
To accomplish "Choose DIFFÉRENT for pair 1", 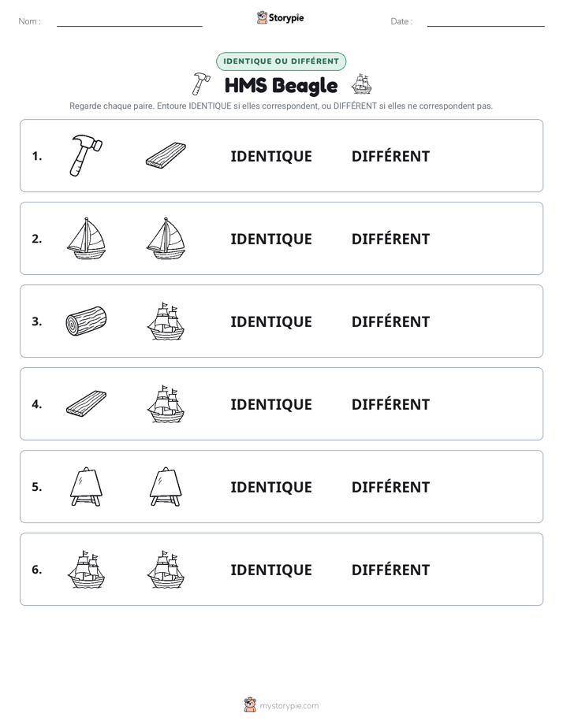I will [x=390, y=157].
